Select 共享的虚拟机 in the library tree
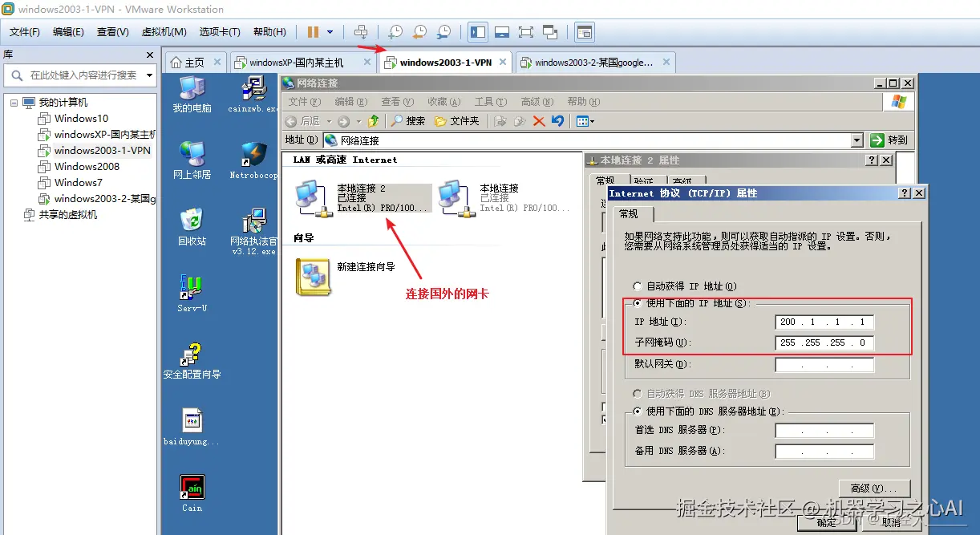The height and width of the screenshot is (535, 980). click(x=60, y=215)
